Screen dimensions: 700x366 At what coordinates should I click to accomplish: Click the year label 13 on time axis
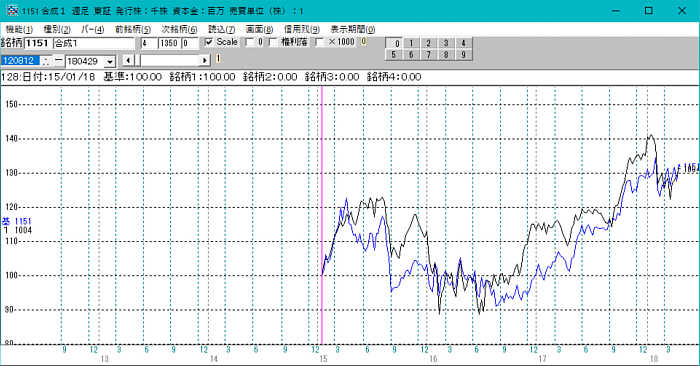pyautogui.click(x=104, y=359)
